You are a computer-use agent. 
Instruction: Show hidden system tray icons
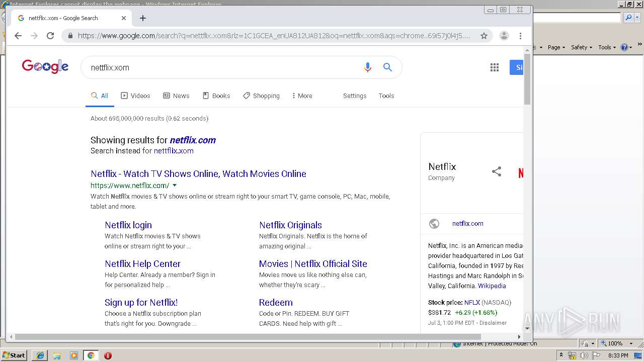pos(561,355)
